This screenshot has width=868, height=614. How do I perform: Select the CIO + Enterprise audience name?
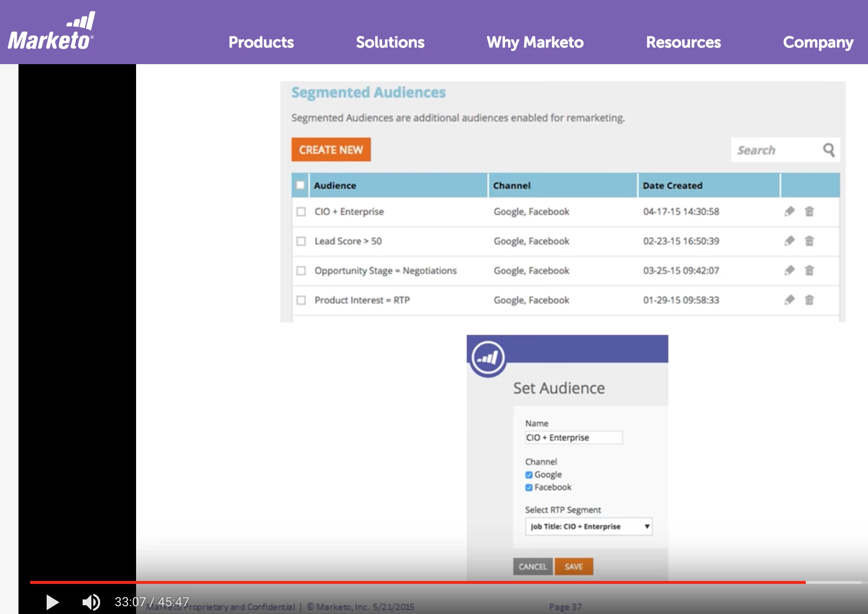pyautogui.click(x=349, y=212)
